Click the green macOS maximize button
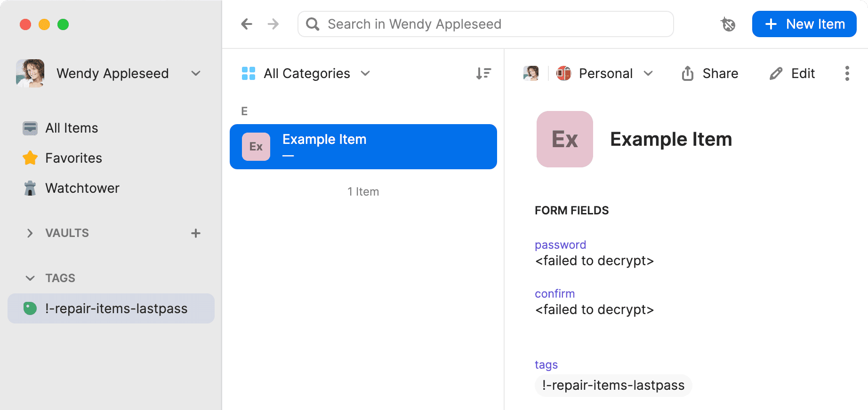Screen dimensions: 868x410 click(63, 24)
